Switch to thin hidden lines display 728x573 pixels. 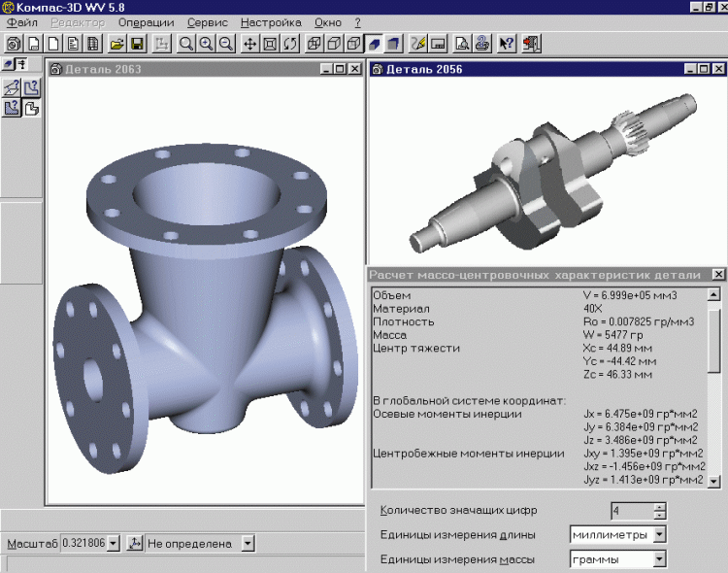354,44
